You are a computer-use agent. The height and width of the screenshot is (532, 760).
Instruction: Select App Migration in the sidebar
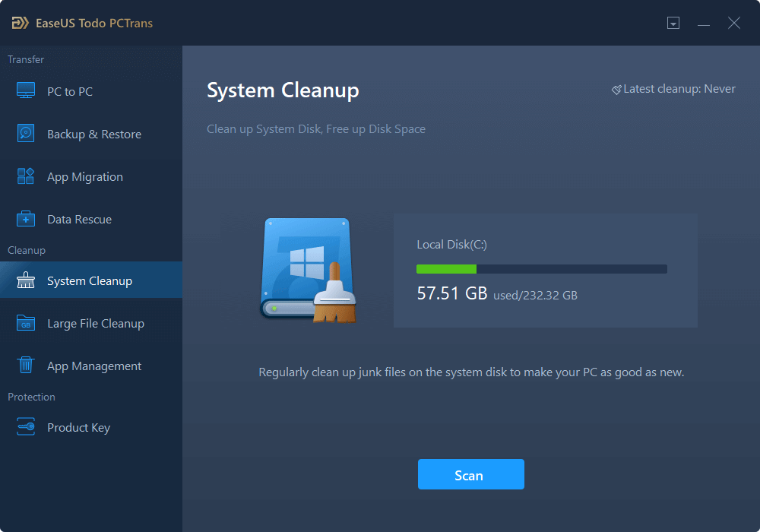(91, 176)
